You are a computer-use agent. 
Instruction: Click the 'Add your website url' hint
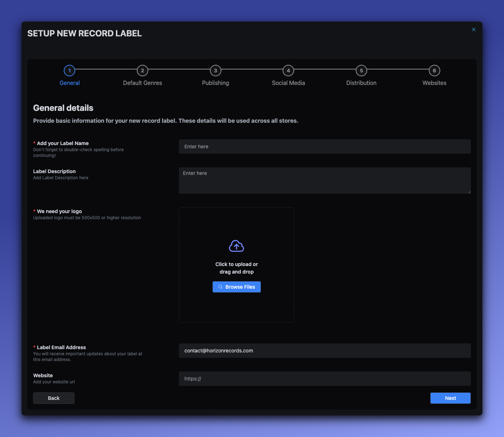[x=54, y=382]
